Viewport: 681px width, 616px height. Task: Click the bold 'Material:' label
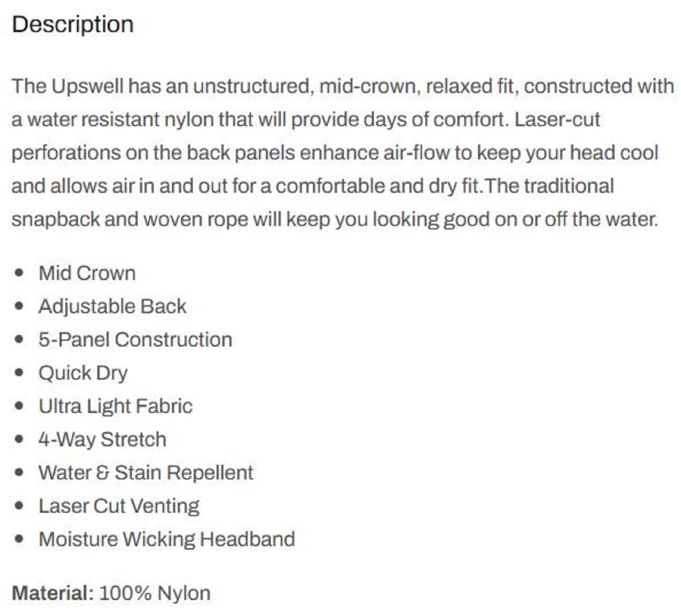coord(53,593)
